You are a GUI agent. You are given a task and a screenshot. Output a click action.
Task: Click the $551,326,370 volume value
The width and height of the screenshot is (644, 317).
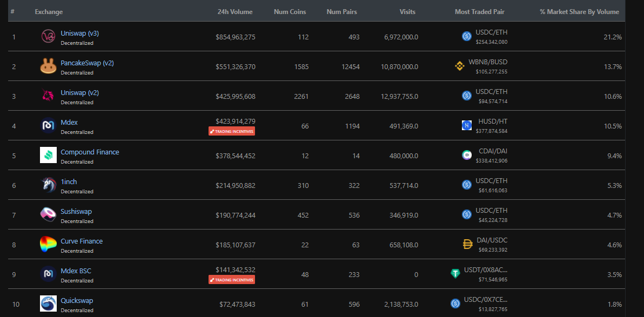point(236,66)
